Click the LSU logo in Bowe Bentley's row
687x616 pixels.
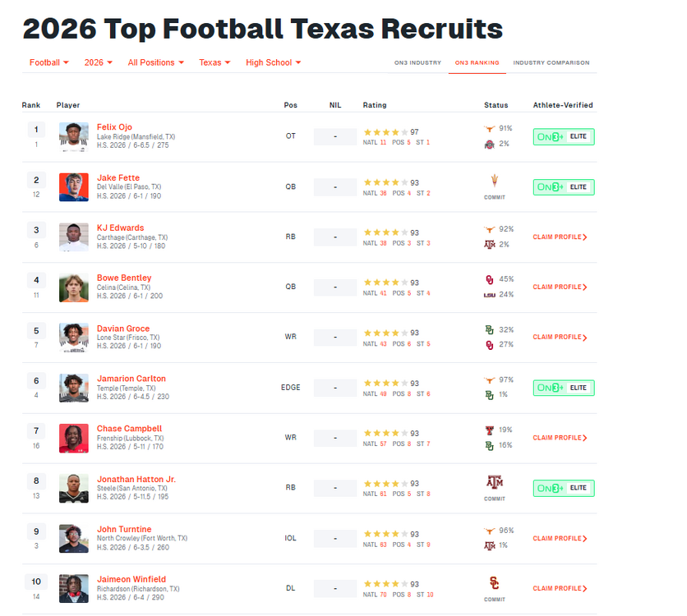click(491, 295)
